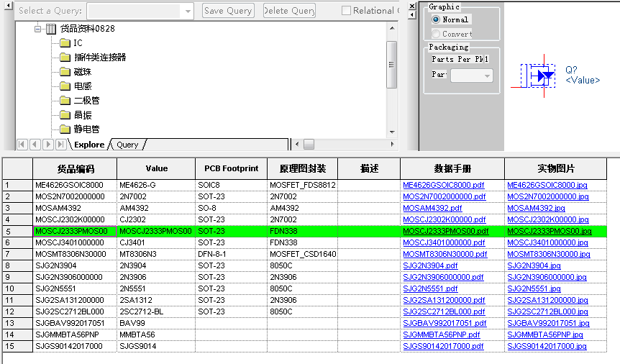Viewport: 620px width, 364px height.
Task: Select the Normal graphic radio button
Action: click(x=436, y=19)
